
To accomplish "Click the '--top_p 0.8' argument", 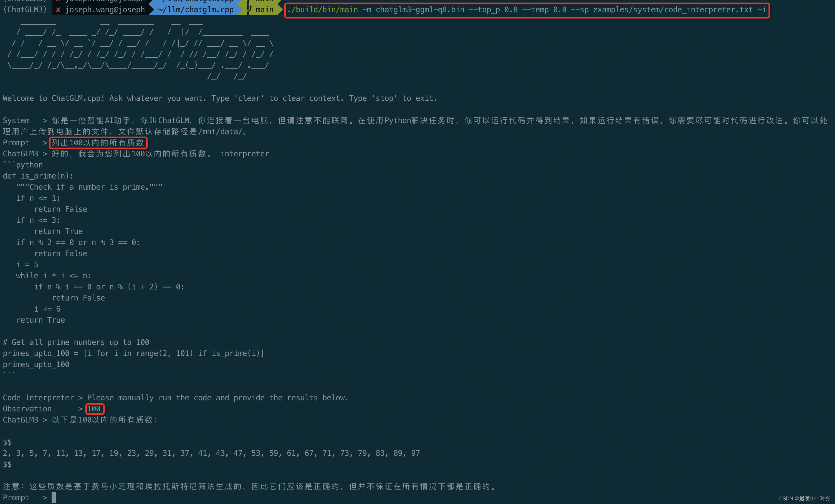I will (x=493, y=9).
